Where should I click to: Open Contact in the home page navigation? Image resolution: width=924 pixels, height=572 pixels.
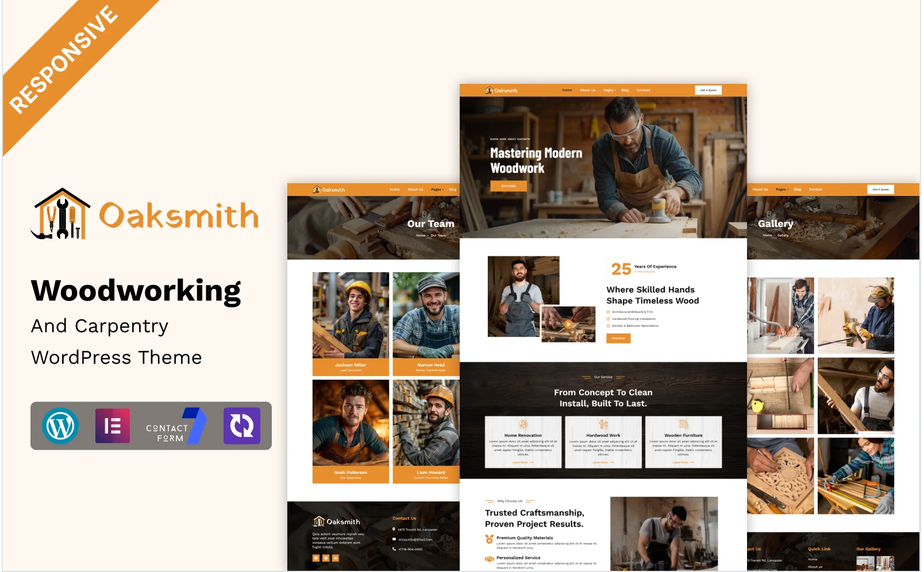644,90
